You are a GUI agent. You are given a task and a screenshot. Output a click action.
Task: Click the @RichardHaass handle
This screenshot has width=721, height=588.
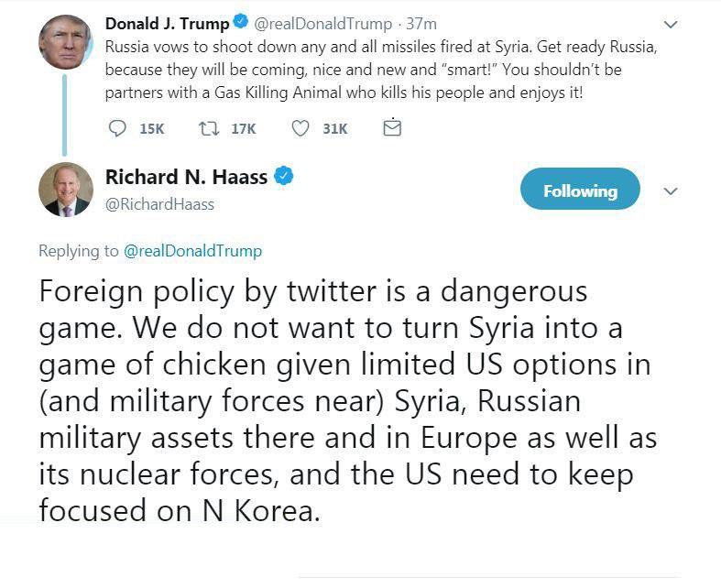(x=159, y=204)
